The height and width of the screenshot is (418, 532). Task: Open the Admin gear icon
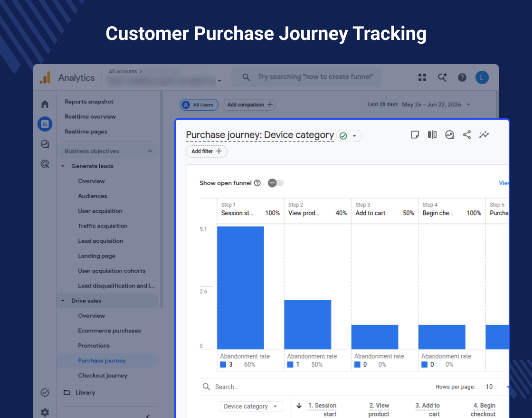[x=45, y=412]
